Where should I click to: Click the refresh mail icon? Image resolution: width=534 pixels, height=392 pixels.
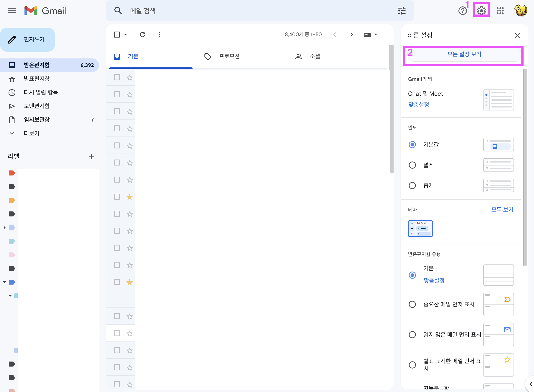[142, 35]
